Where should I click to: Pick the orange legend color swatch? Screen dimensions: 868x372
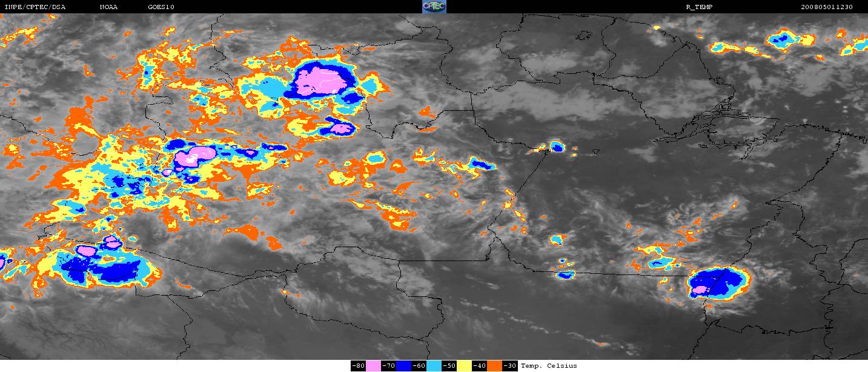(x=494, y=366)
